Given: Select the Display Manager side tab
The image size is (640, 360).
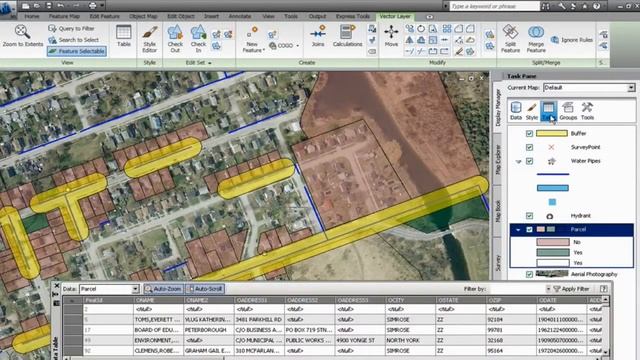Looking at the screenshot, I should point(498,108).
